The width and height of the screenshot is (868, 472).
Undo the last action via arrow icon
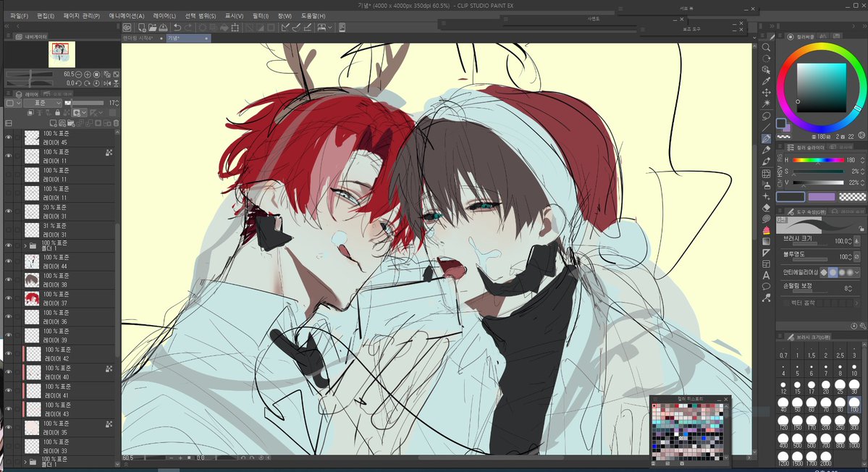coord(177,27)
